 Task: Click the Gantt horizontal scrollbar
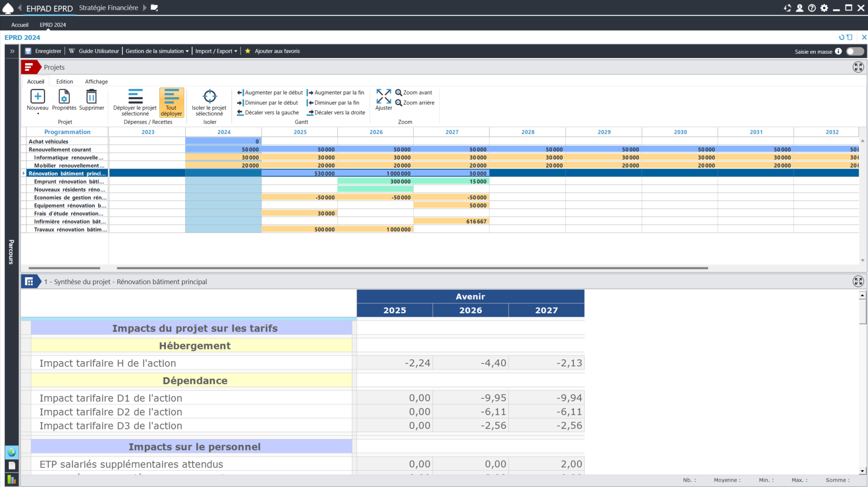click(412, 268)
